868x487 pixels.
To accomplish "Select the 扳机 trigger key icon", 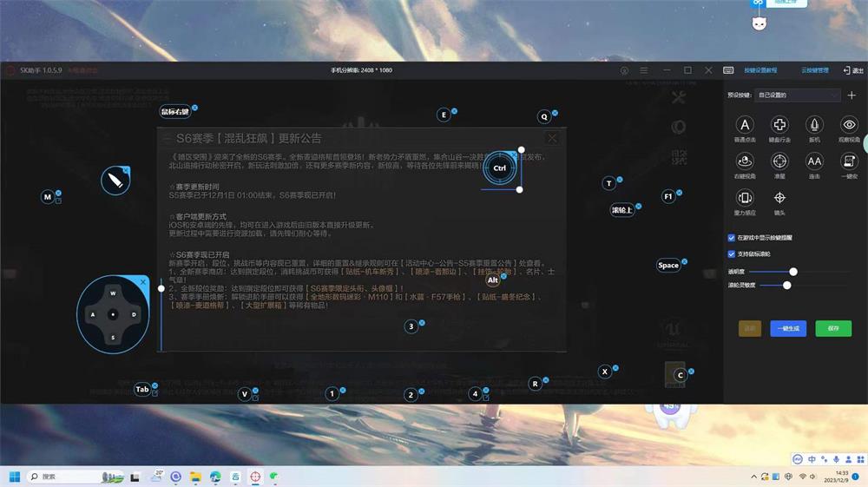I will [x=814, y=125].
